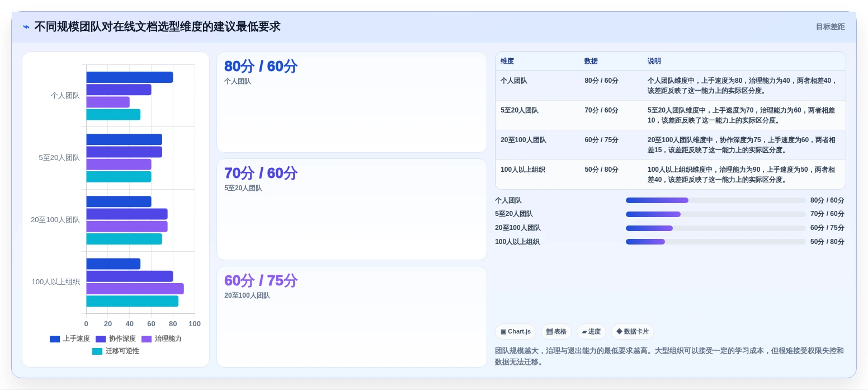This screenshot has height=390, width=868.
Task: Click the 20至100人团队 progress bar
Action: pos(716,228)
